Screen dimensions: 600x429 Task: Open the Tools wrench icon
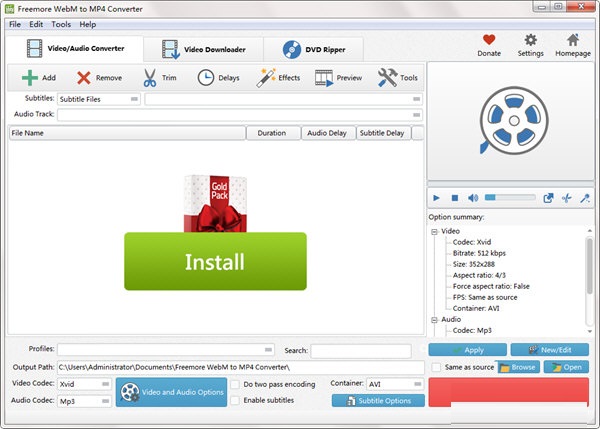click(385, 77)
